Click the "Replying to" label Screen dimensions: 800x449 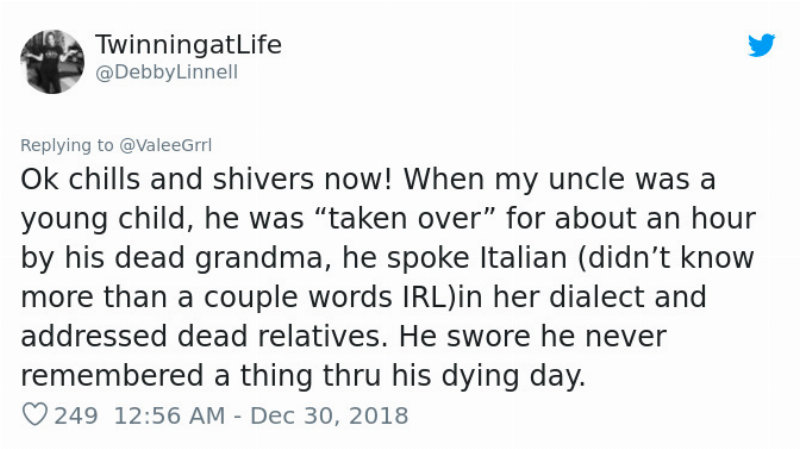tap(67, 145)
